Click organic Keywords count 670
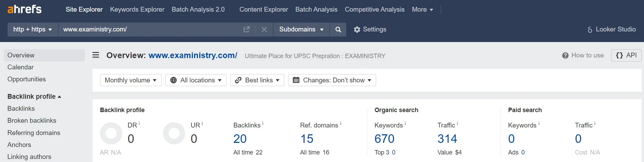Viewport: 644px width, 162px height. (384, 139)
